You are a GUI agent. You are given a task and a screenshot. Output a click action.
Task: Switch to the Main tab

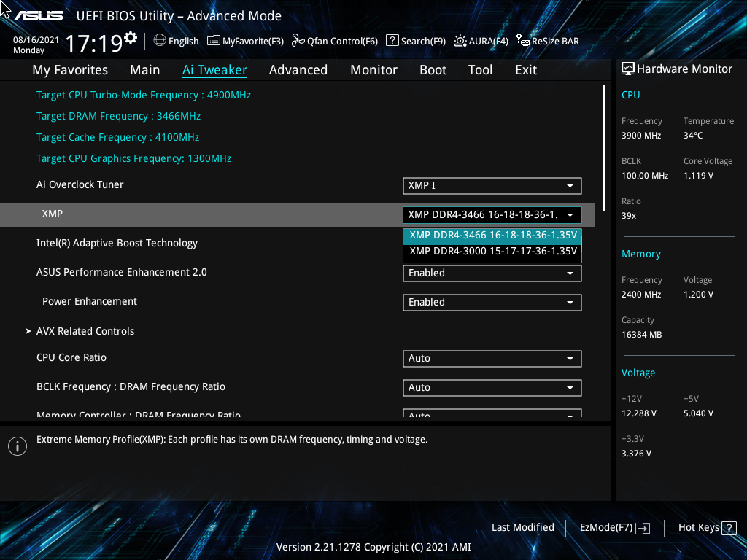[145, 70]
